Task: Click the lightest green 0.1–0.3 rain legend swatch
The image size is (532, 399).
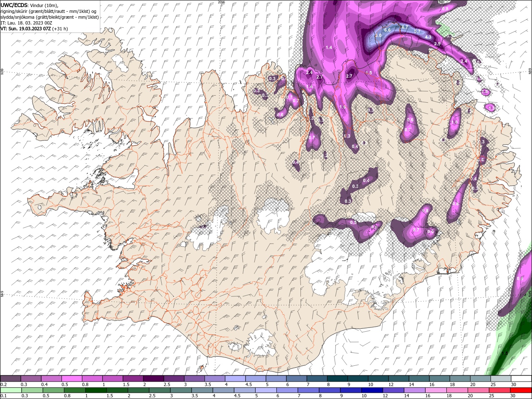Action: 10,390
